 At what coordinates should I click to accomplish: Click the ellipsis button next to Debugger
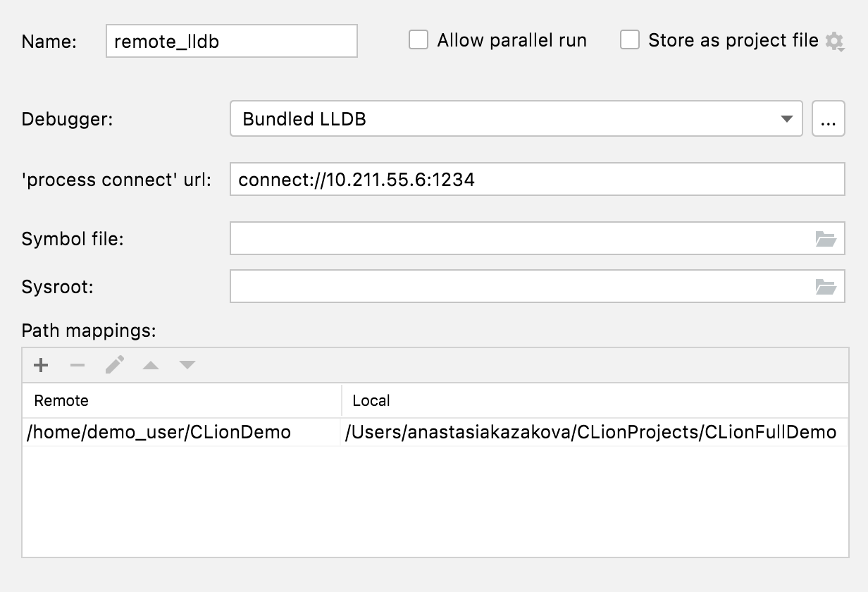pyautogui.click(x=829, y=119)
